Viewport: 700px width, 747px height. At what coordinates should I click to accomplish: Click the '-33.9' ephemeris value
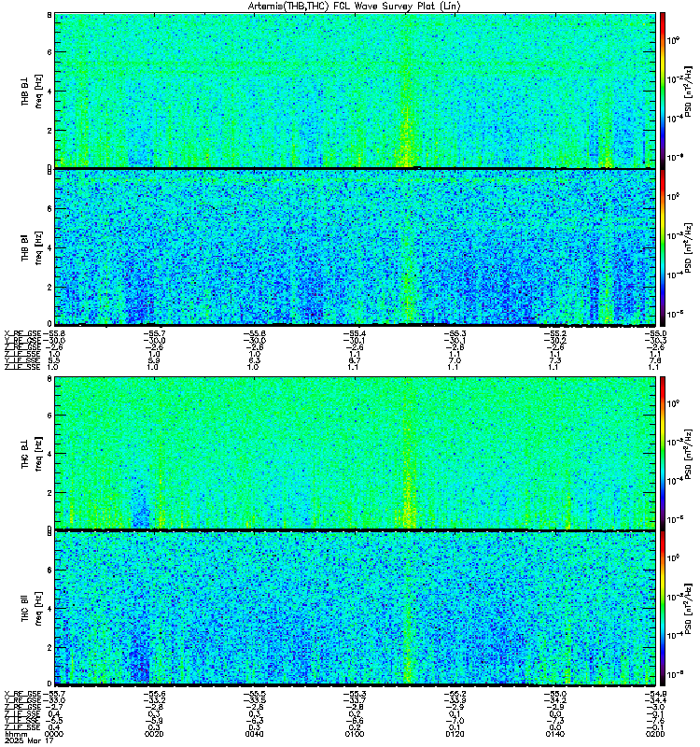point(455,700)
